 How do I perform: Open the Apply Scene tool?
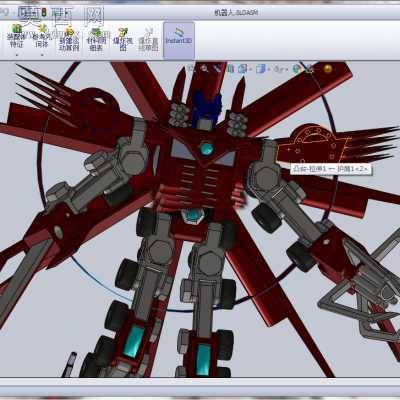click(x=309, y=69)
